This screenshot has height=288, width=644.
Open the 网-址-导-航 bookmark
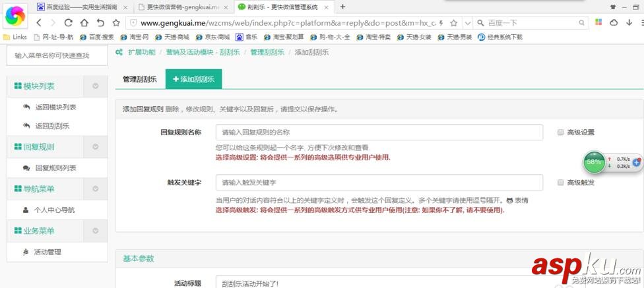54,37
